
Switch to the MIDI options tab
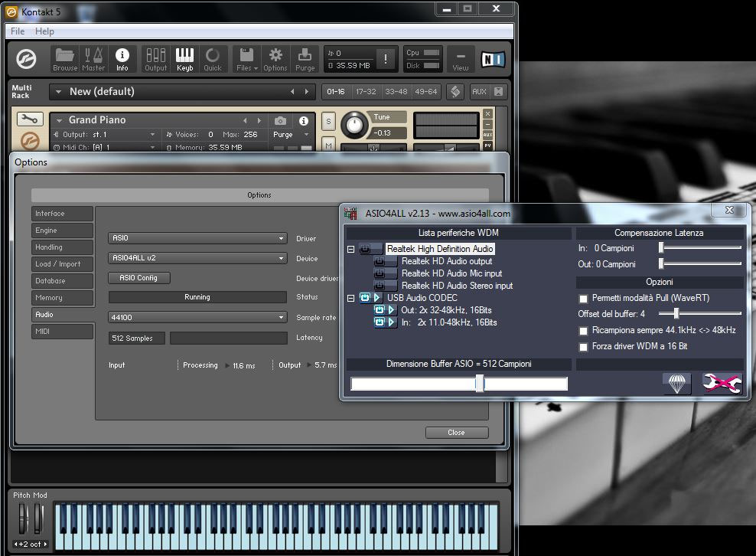click(62, 332)
